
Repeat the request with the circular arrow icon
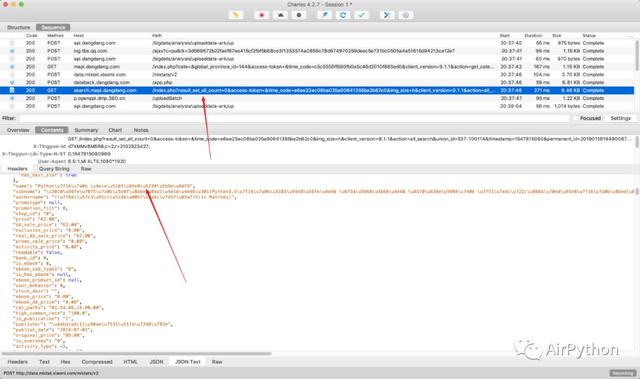(x=343, y=15)
